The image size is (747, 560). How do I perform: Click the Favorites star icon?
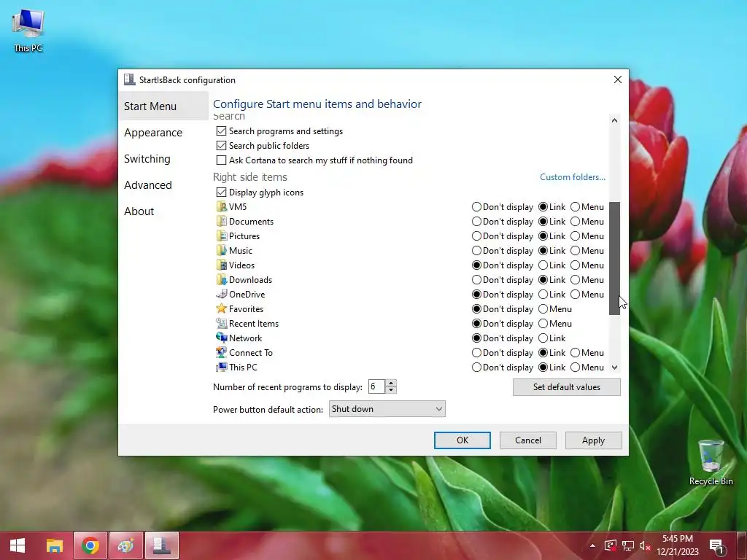click(x=221, y=308)
